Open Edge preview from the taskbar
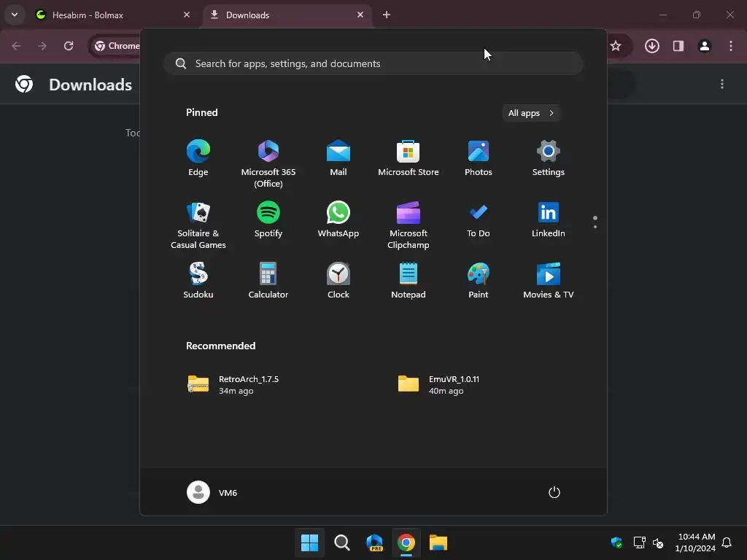747x560 pixels. [374, 542]
